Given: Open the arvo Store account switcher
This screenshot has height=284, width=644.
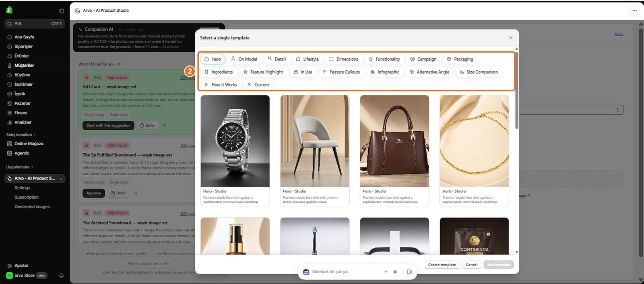Looking at the screenshot, I should tap(27, 276).
